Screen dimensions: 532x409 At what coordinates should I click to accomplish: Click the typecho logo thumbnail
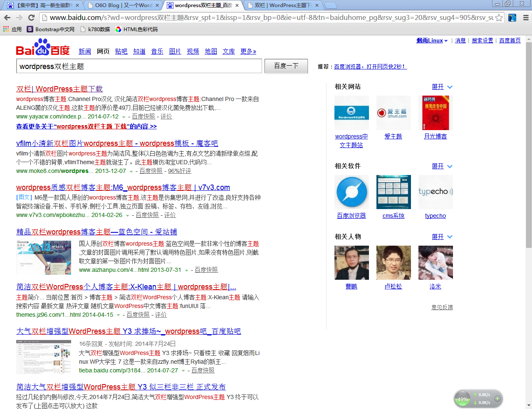pos(435,192)
